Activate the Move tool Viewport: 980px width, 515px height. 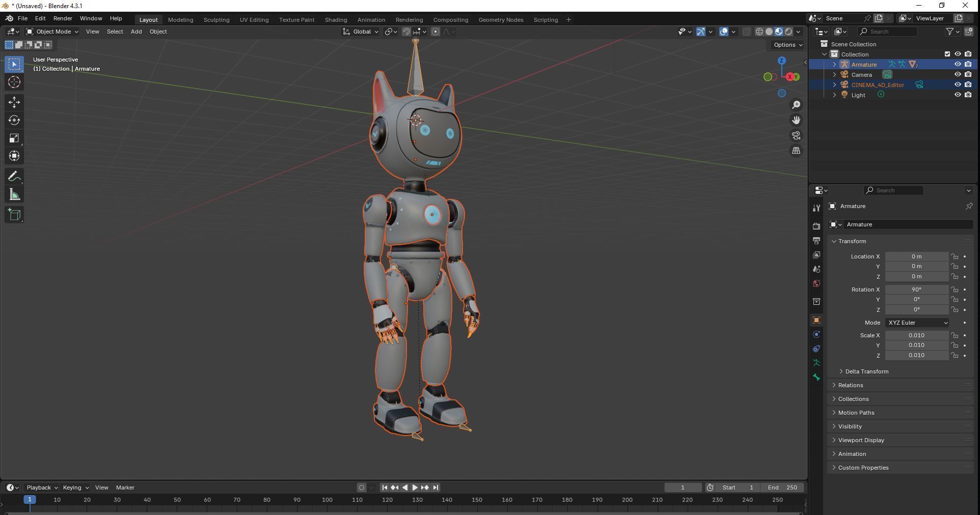coord(14,102)
